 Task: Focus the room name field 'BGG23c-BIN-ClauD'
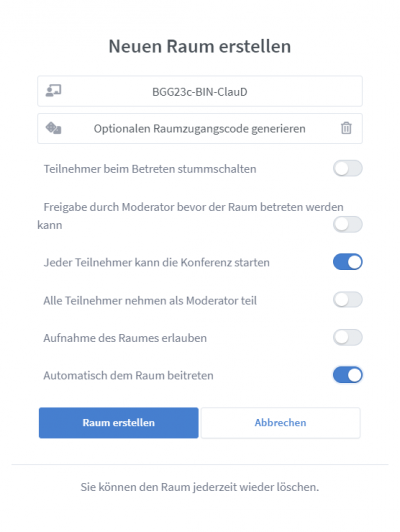click(x=200, y=91)
